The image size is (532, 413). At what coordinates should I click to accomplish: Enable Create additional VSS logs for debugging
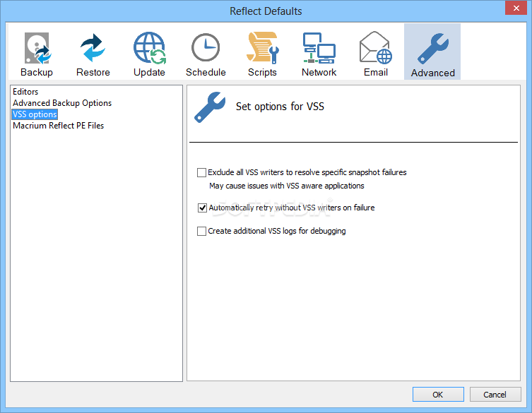pyautogui.click(x=201, y=232)
